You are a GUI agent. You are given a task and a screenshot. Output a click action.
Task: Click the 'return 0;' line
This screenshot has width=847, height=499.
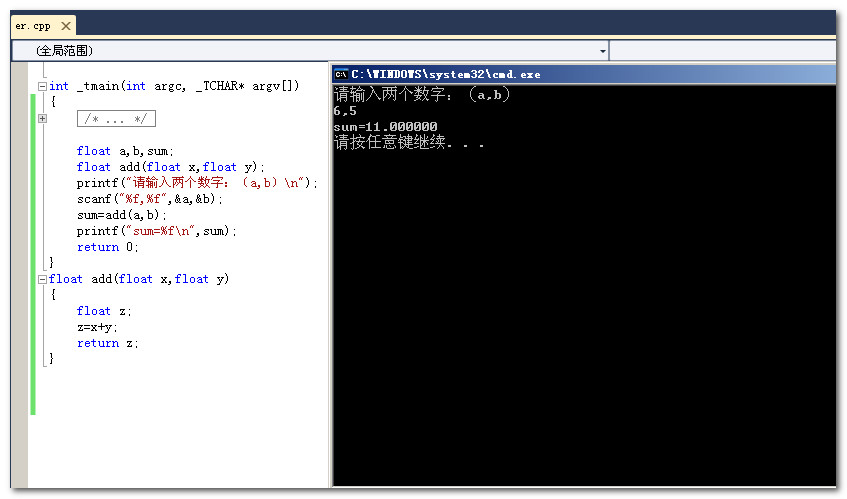107,247
